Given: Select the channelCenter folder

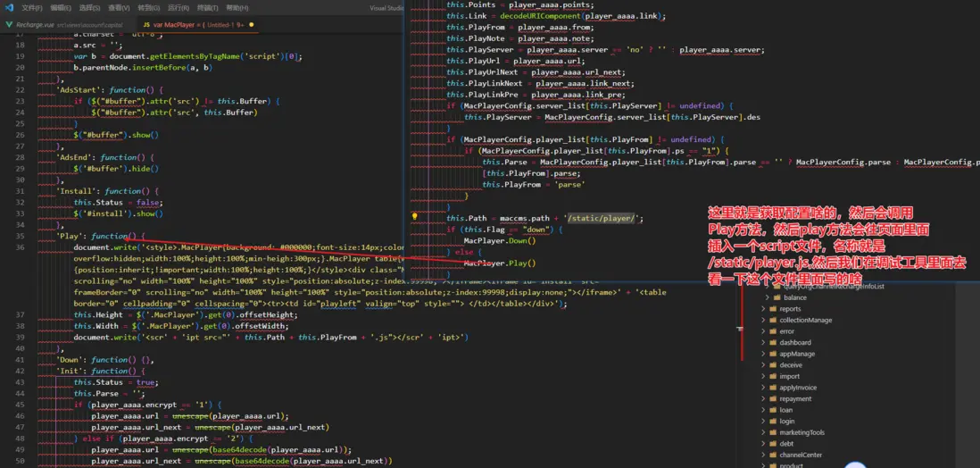Looking at the screenshot, I should [x=802, y=455].
